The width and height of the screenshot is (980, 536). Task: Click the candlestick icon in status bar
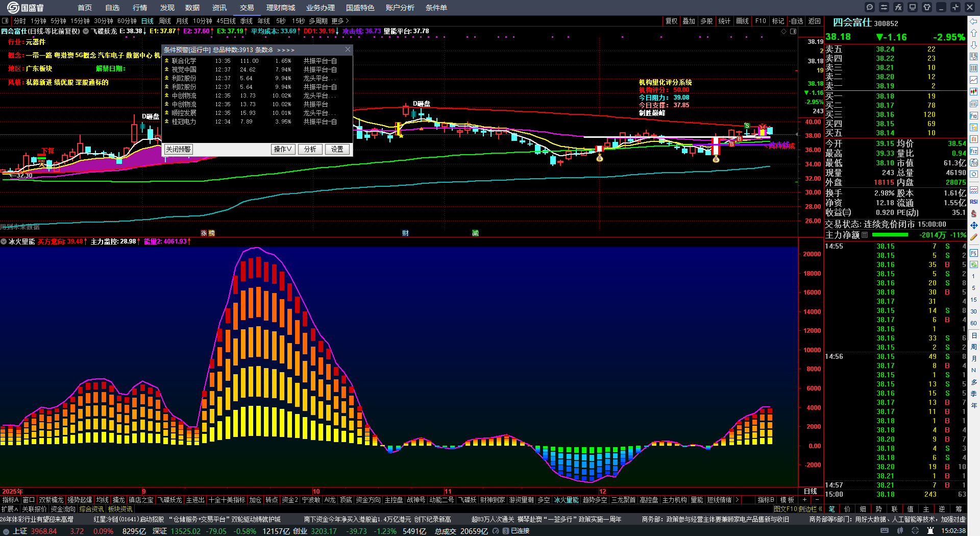[900, 531]
